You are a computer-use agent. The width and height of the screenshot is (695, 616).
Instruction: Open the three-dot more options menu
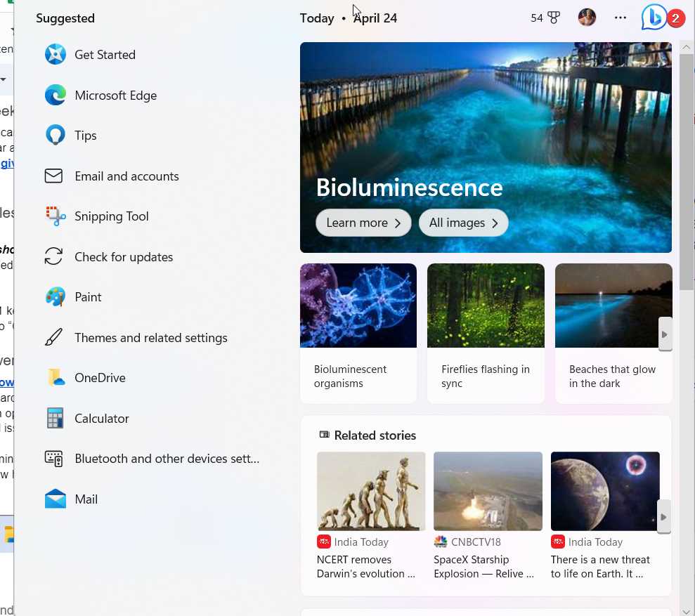click(621, 18)
